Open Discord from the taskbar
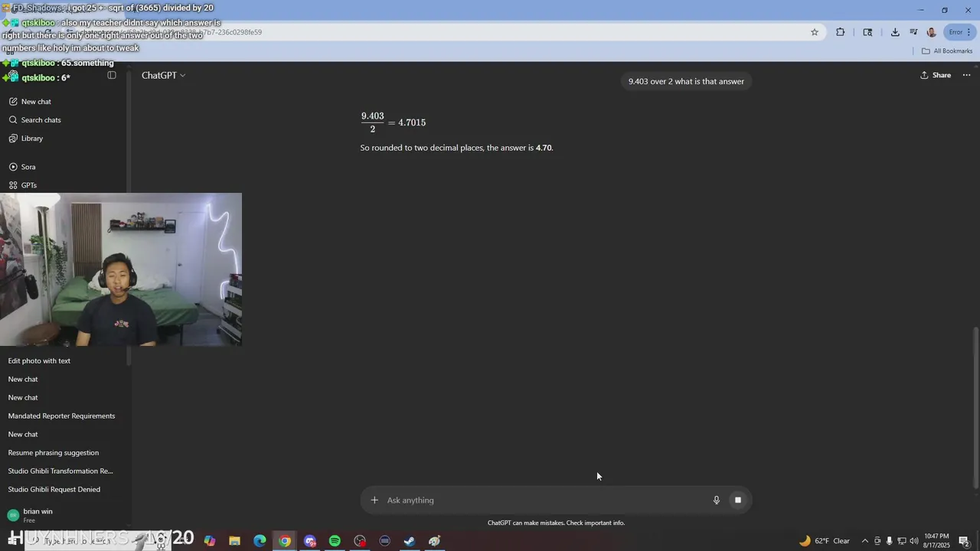Viewport: 980px width, 551px height. pyautogui.click(x=310, y=541)
